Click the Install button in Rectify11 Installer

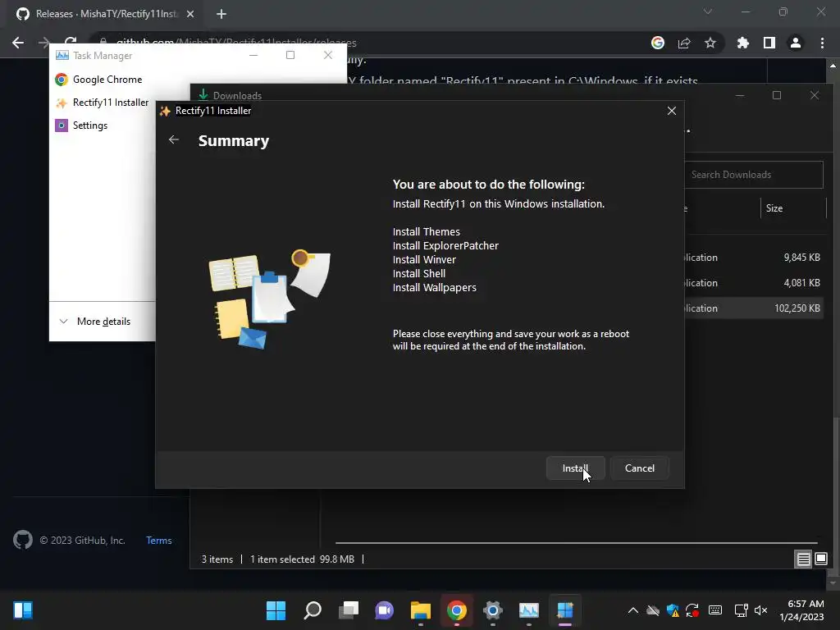[575, 468]
